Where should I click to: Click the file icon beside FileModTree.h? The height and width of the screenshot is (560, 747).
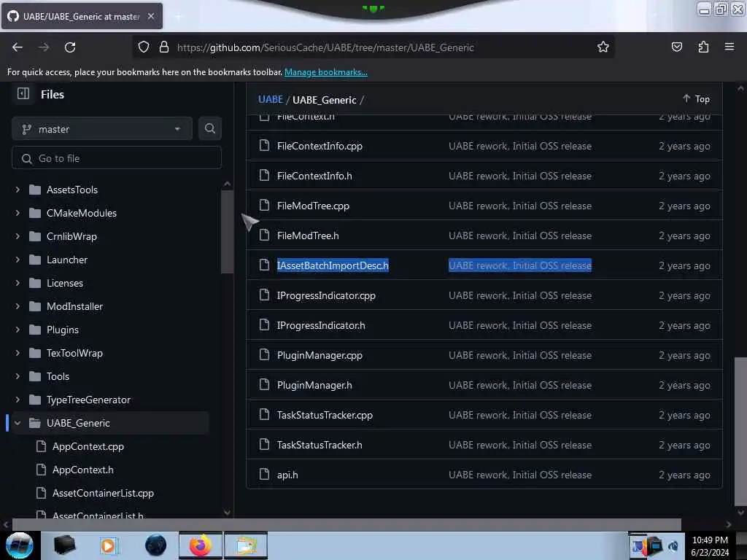(x=264, y=236)
